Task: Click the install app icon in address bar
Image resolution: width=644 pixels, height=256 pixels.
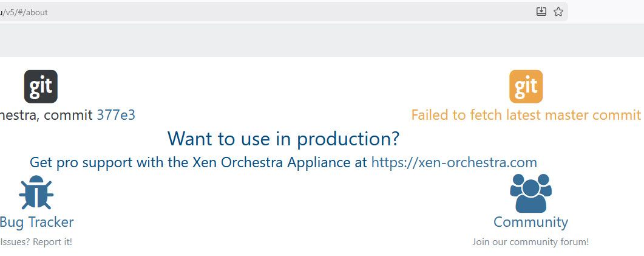Action: click(x=541, y=12)
